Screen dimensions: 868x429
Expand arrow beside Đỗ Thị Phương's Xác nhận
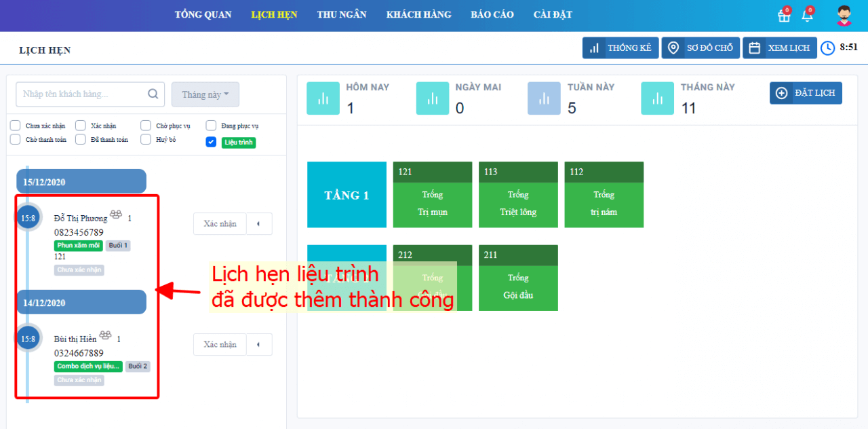point(258,224)
